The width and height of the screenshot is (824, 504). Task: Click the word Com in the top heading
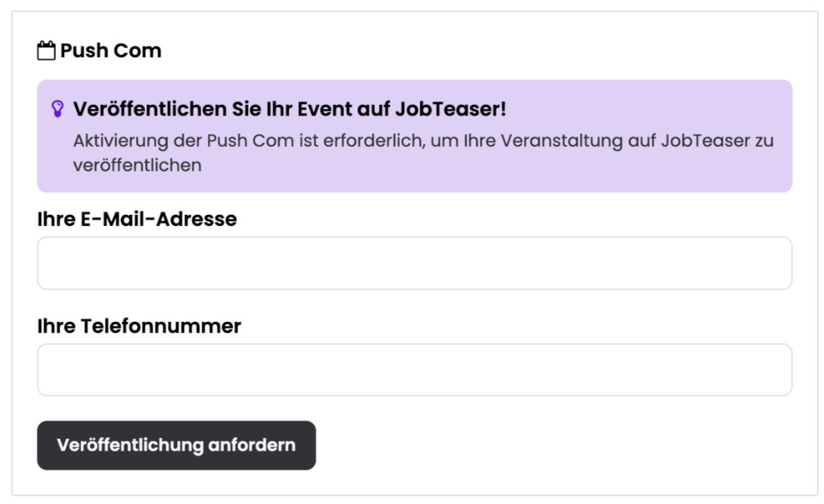[x=142, y=51]
